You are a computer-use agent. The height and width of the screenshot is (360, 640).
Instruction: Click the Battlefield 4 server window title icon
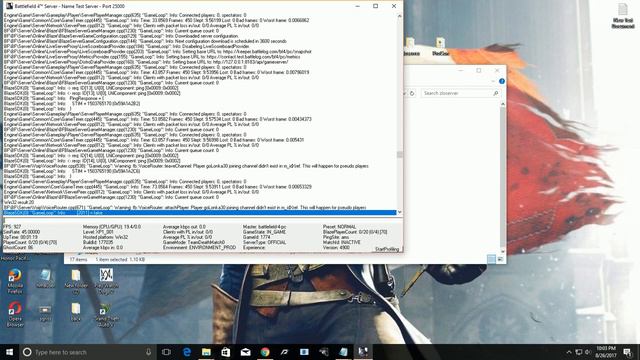pos(9,6)
